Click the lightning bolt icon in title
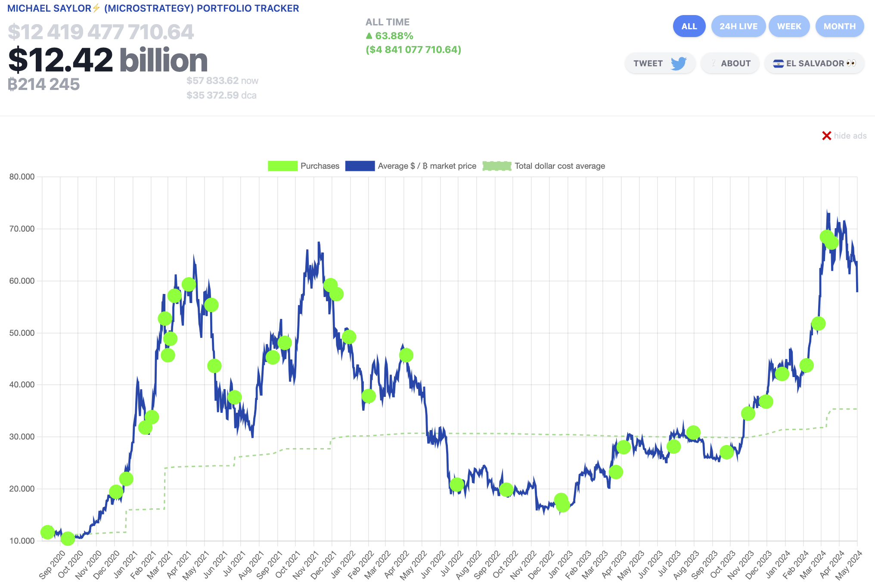This screenshot has width=875, height=588. [x=96, y=8]
